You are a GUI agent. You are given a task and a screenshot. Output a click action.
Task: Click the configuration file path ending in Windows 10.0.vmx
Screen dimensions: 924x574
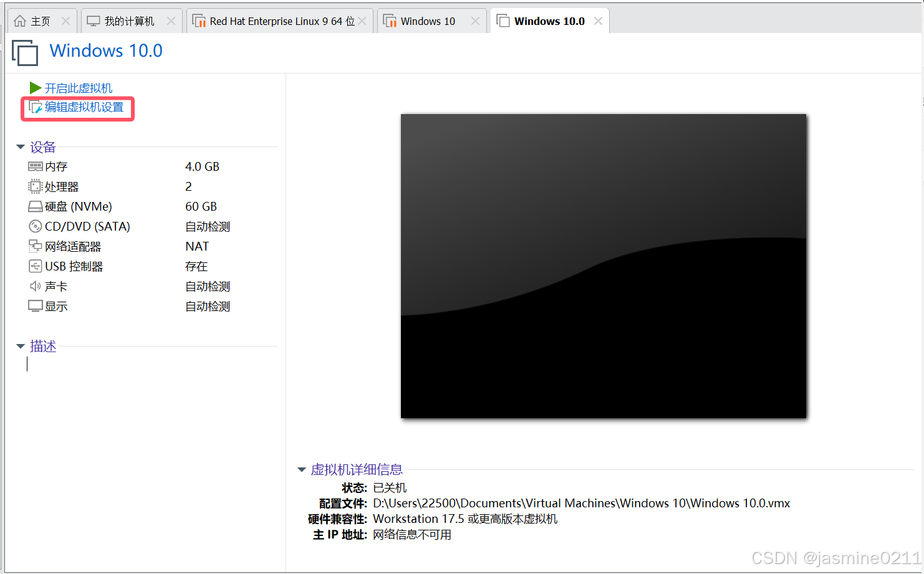tap(581, 503)
